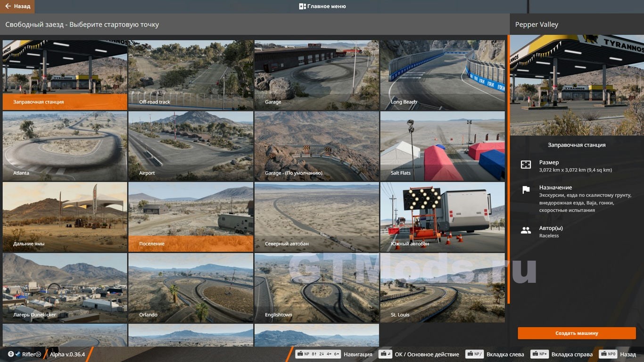Image resolution: width=644 pixels, height=362 pixels.
Task: Click the orange scrollbar beside the spawn grid
Action: (508, 169)
